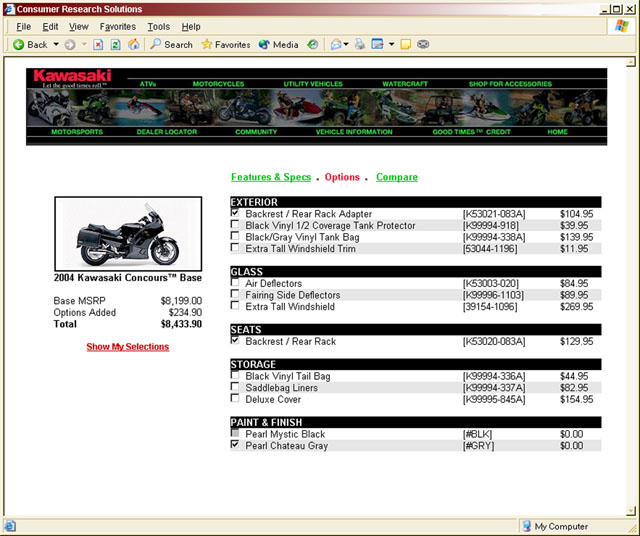Click the scrollbar up arrow
The width and height of the screenshot is (640, 536).
click(631, 62)
